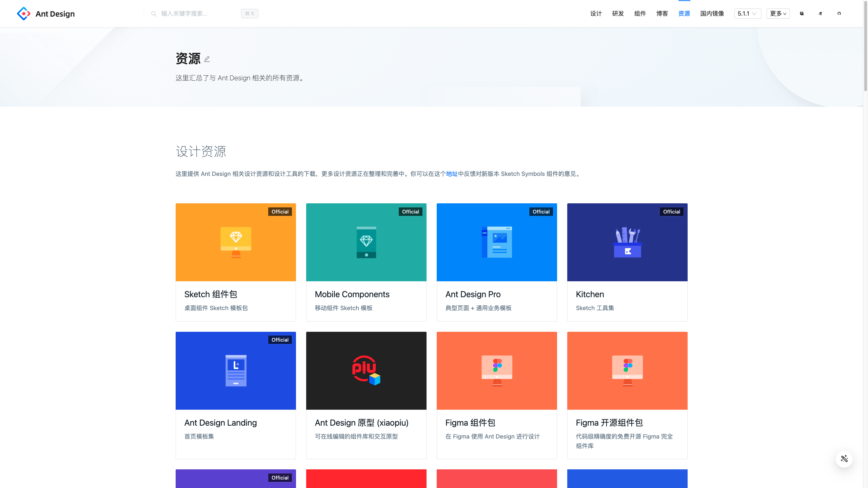Open the floating theme editor button
The width and height of the screenshot is (868, 488).
844,459
